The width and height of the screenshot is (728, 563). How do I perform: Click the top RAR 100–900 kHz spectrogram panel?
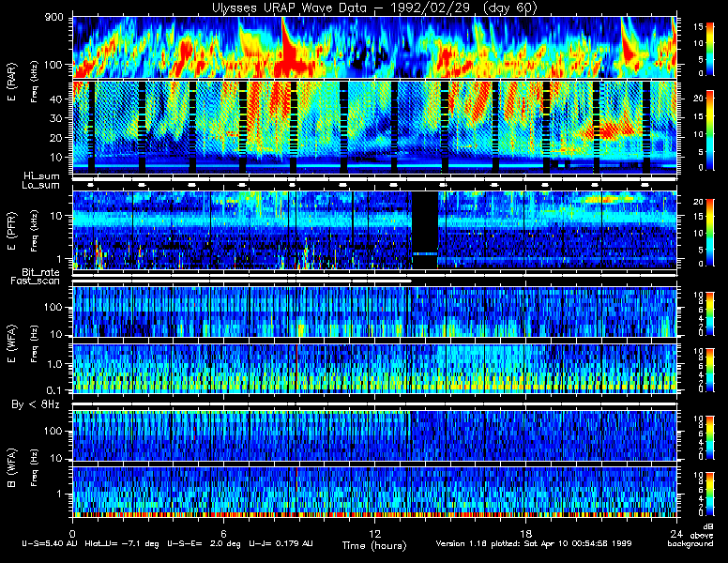[374, 47]
